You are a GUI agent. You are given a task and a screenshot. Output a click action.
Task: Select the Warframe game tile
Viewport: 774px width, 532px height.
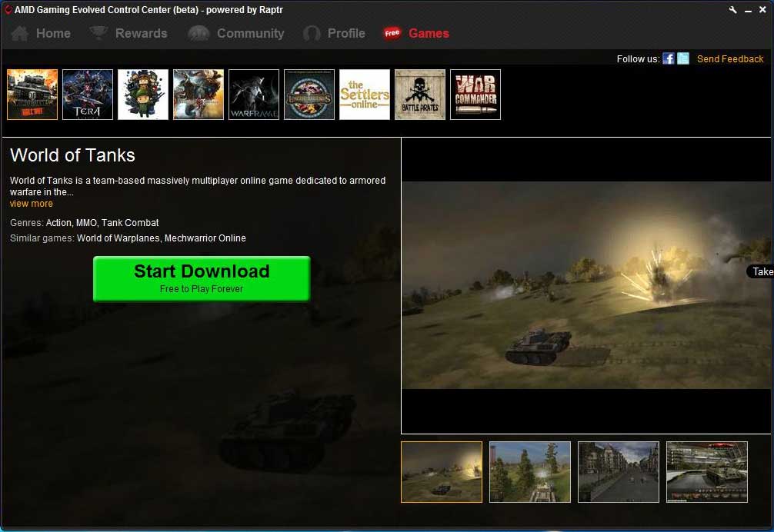click(x=254, y=94)
